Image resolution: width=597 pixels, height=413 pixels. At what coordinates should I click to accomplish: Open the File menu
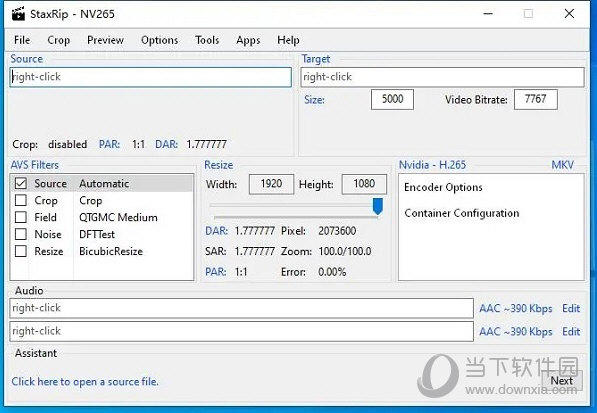click(x=22, y=40)
